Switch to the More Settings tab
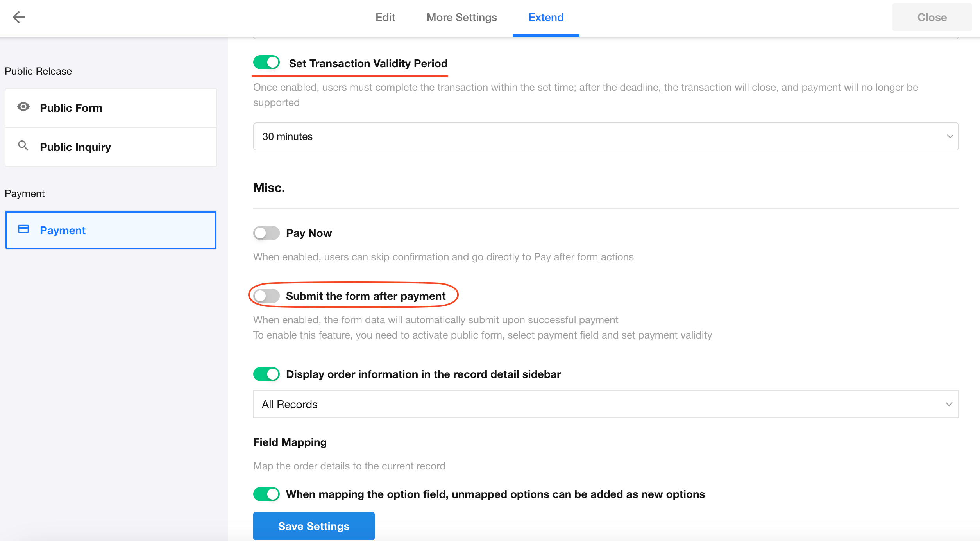The width and height of the screenshot is (980, 541). coord(462,18)
